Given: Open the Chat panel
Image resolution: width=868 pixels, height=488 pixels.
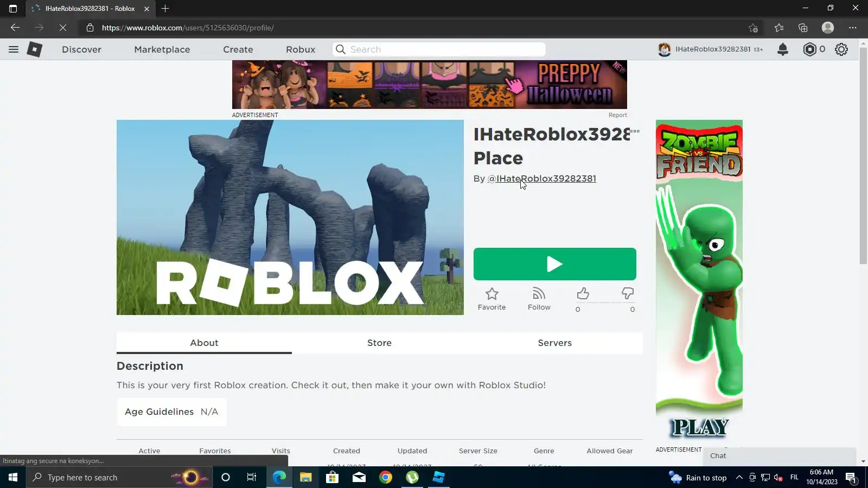Looking at the screenshot, I should (781, 456).
